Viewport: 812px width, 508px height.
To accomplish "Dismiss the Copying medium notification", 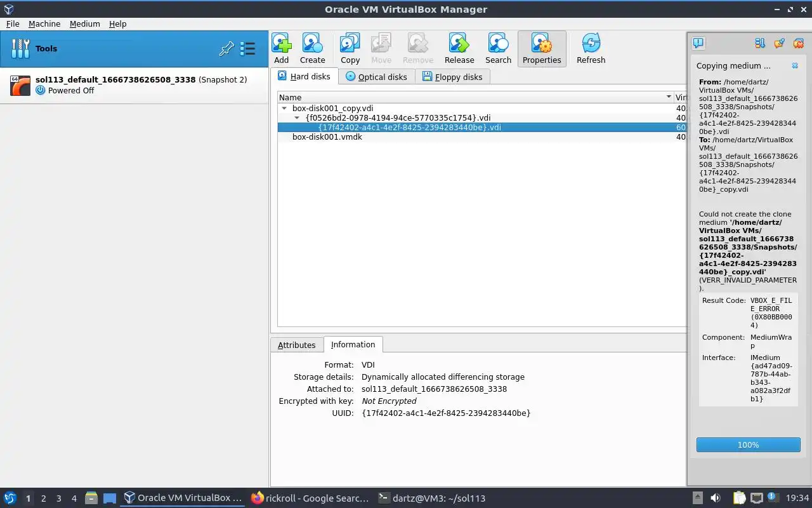I will pyautogui.click(x=795, y=65).
